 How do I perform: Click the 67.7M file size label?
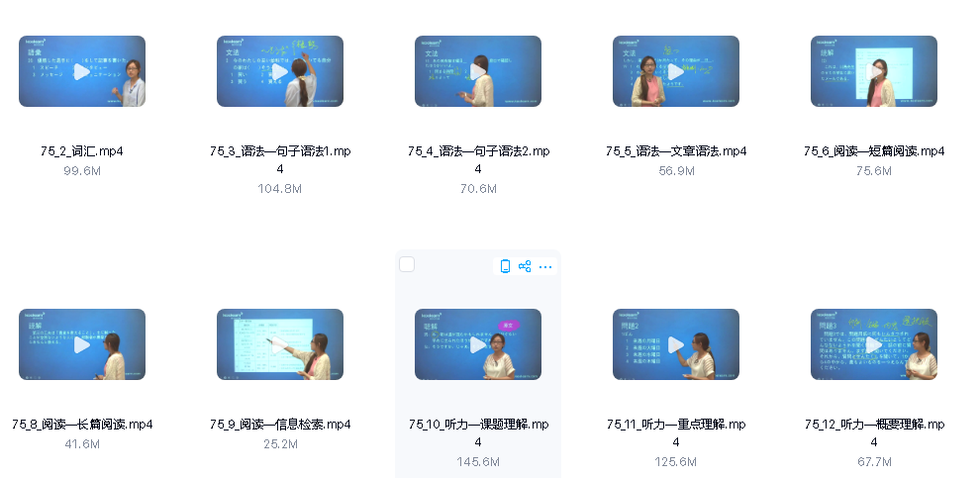coord(874,462)
